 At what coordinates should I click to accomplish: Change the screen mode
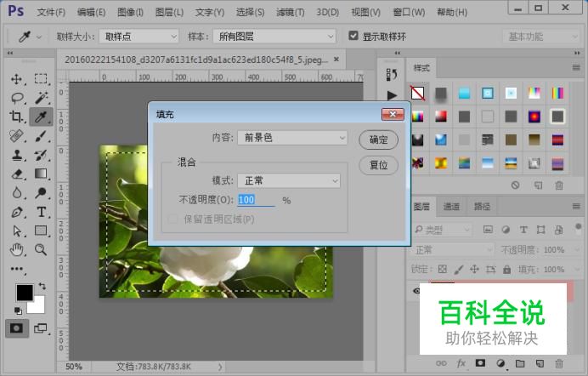click(41, 328)
